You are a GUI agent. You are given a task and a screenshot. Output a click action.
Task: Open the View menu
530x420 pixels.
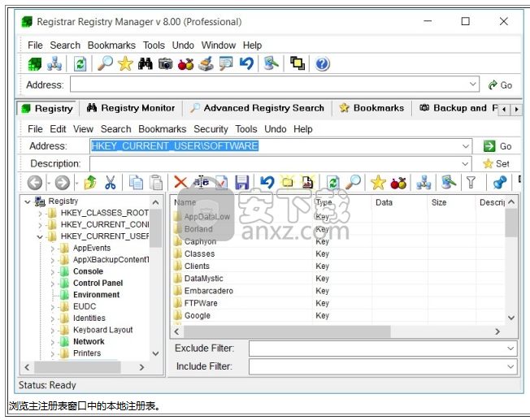tap(83, 129)
